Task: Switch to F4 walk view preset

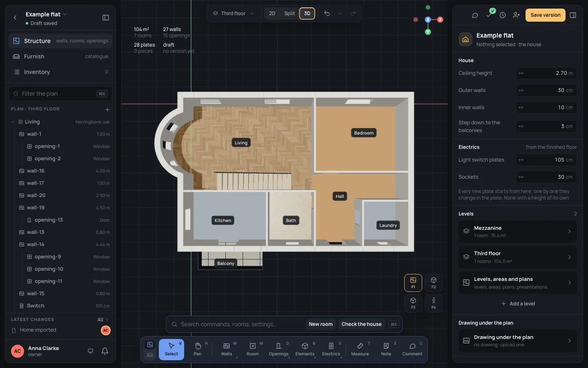Action: click(x=434, y=303)
